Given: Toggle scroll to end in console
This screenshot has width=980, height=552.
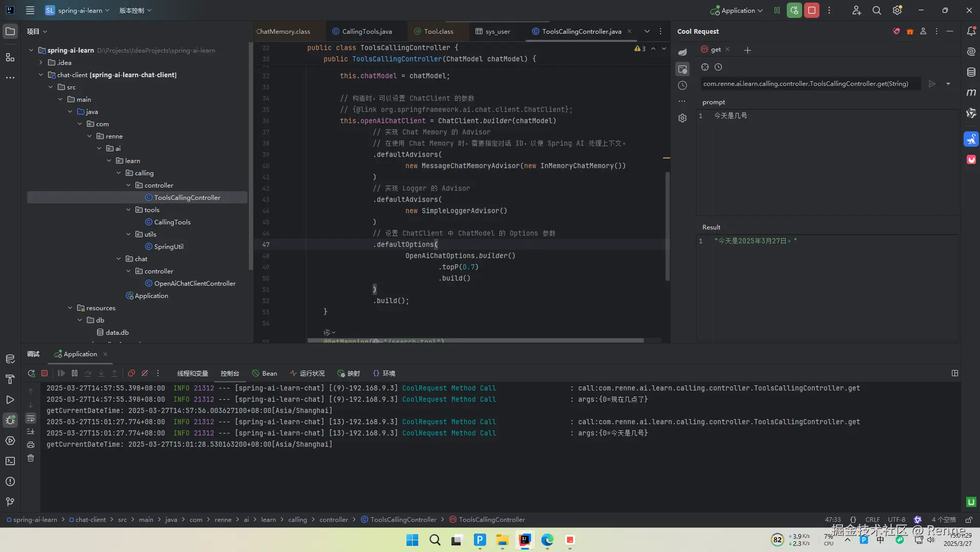Looking at the screenshot, I should (x=31, y=432).
